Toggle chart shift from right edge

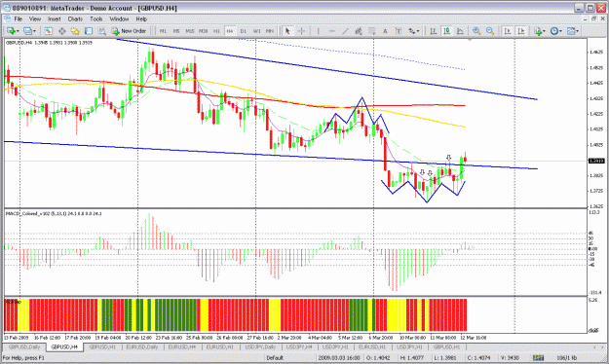pyautogui.click(x=521, y=31)
